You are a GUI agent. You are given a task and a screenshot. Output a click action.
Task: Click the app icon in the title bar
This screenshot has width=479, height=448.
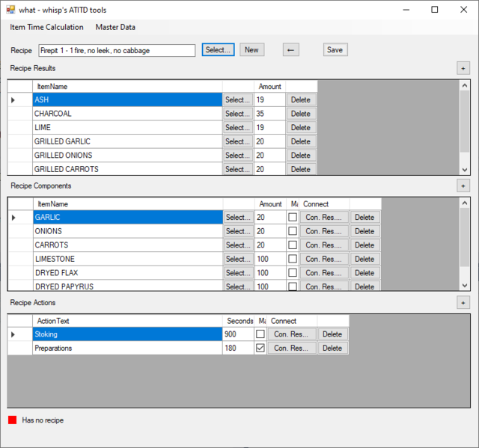pos(10,10)
